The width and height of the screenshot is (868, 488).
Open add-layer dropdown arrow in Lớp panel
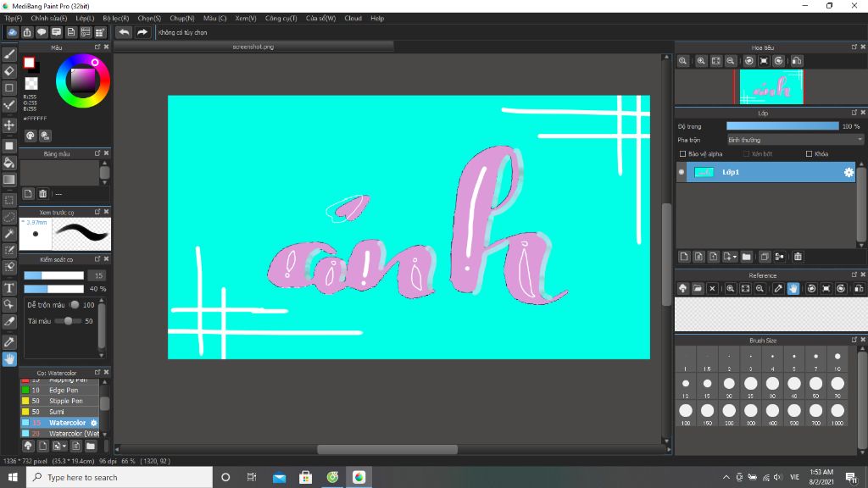(735, 257)
